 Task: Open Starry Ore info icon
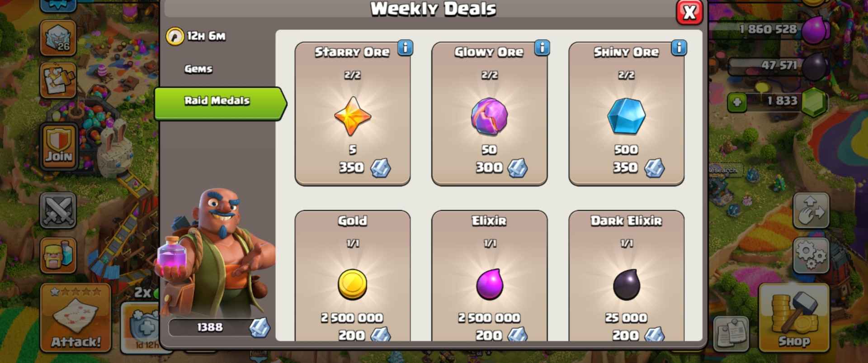tap(405, 48)
